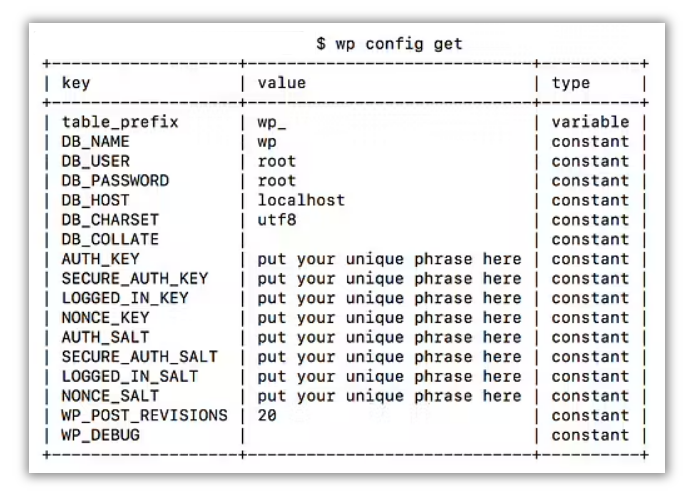Screen dimensions: 691x497
Task: Select the DB_PASSWORD key
Action: click(x=115, y=181)
